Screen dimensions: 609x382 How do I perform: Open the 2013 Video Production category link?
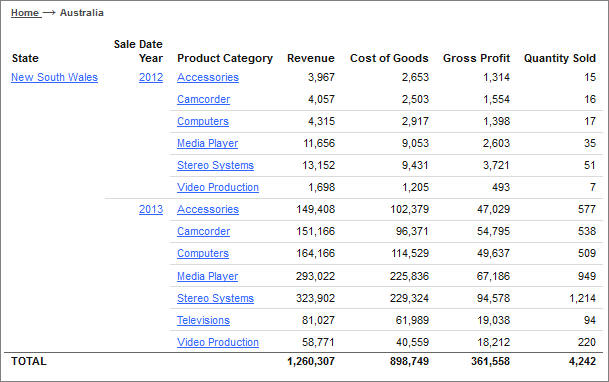[218, 342]
